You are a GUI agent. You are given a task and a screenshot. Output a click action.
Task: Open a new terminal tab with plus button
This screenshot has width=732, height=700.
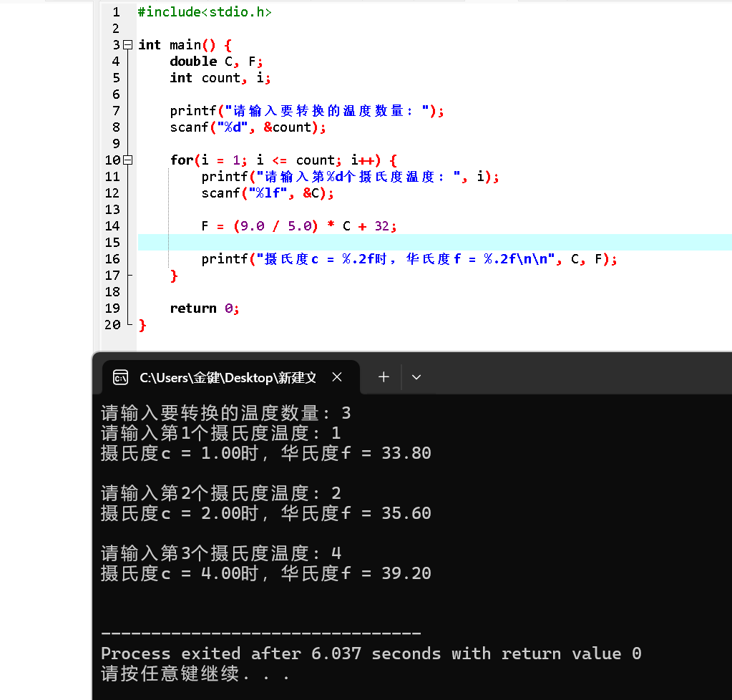(384, 377)
